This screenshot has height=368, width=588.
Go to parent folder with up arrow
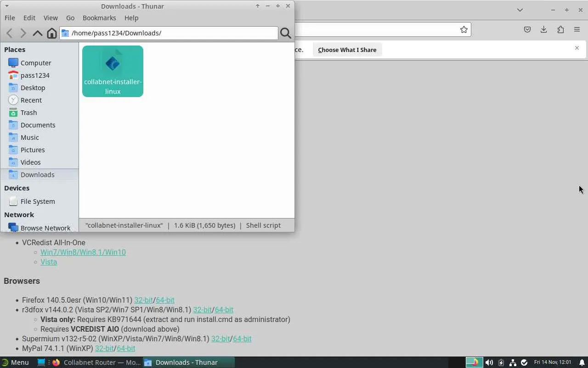tap(38, 33)
